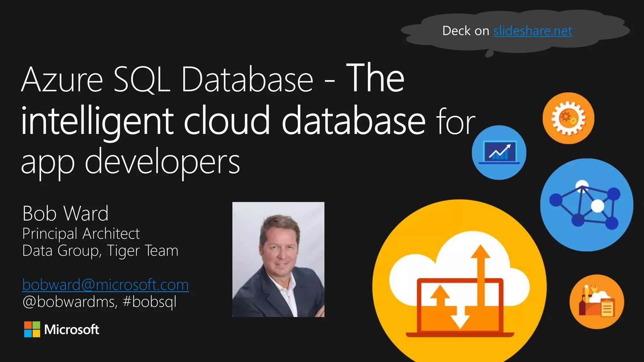This screenshot has height=362, width=644.
Task: Click Bob Ward's portrait photo
Action: point(278,259)
